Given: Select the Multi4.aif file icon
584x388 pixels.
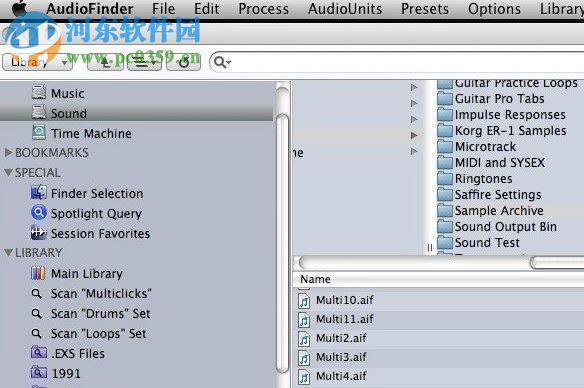Looking at the screenshot, I should tap(304, 377).
